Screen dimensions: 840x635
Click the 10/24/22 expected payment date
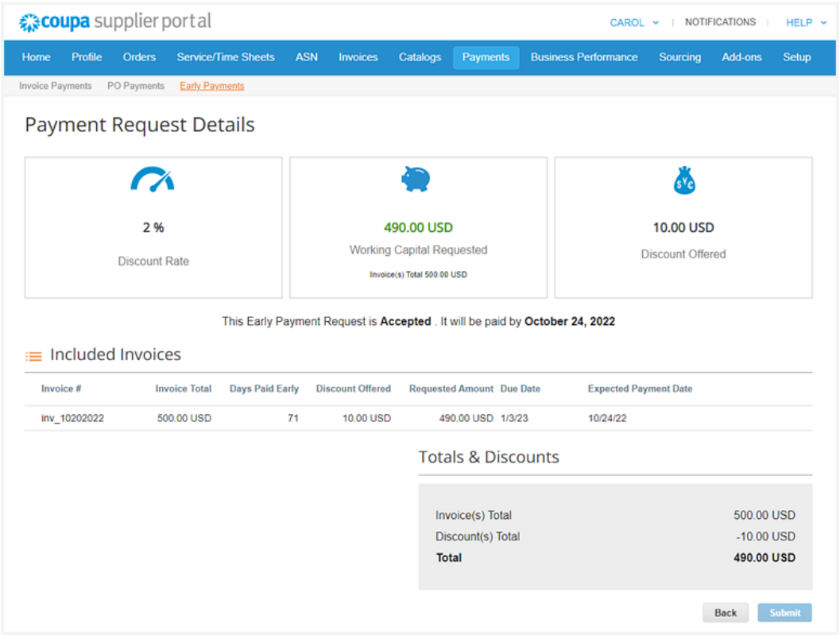pos(607,418)
